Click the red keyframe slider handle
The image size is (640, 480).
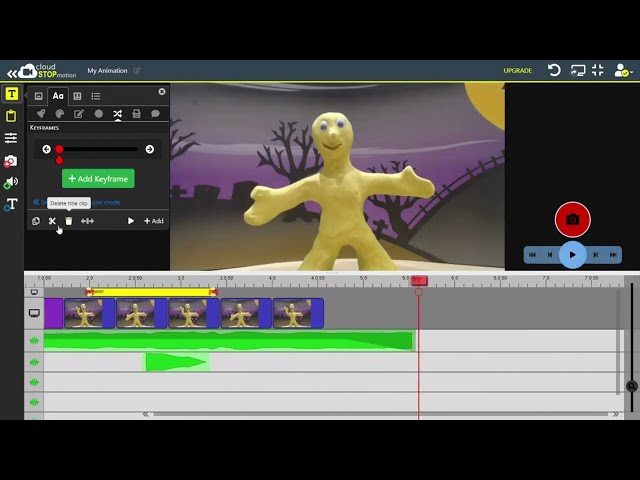60,149
